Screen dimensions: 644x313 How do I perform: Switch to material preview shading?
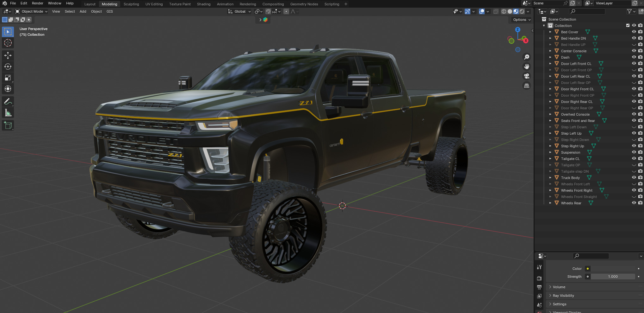pyautogui.click(x=516, y=11)
